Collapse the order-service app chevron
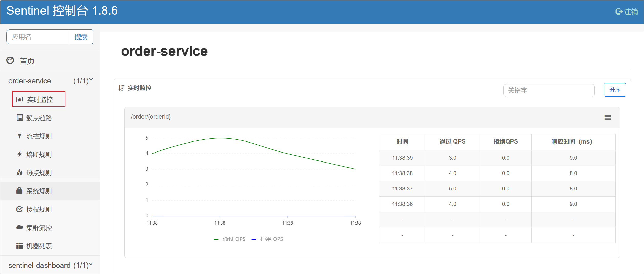644x274 pixels. point(91,79)
